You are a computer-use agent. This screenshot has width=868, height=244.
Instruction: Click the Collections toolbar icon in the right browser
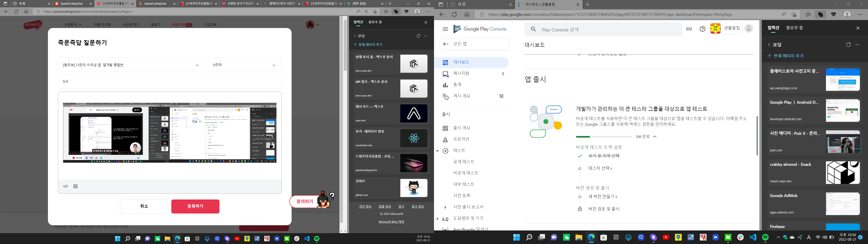[x=821, y=14]
